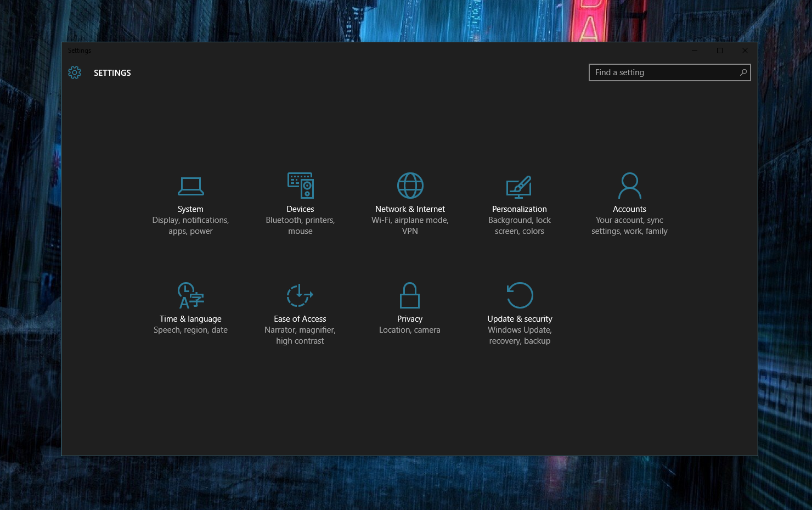Click 'Bluetooth, printers, mouse' description
Image resolution: width=812 pixels, height=510 pixels.
(300, 226)
